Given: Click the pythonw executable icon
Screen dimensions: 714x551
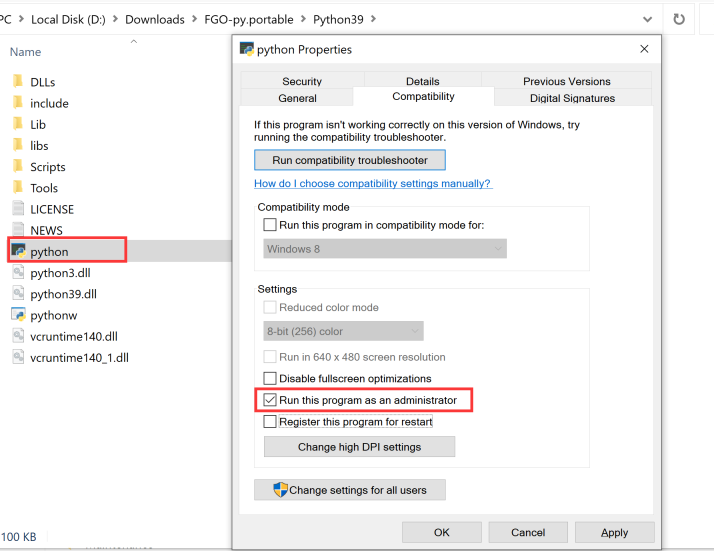Looking at the screenshot, I should (19, 315).
